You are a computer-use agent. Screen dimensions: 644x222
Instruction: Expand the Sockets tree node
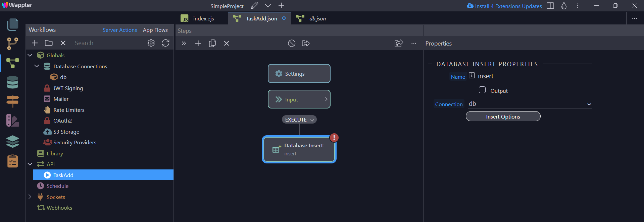click(30, 197)
